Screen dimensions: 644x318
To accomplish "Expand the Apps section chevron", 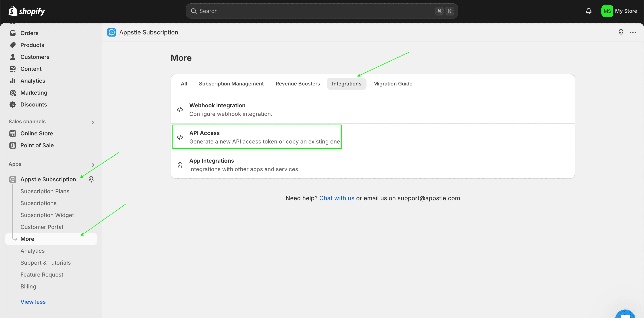I will pyautogui.click(x=93, y=165).
